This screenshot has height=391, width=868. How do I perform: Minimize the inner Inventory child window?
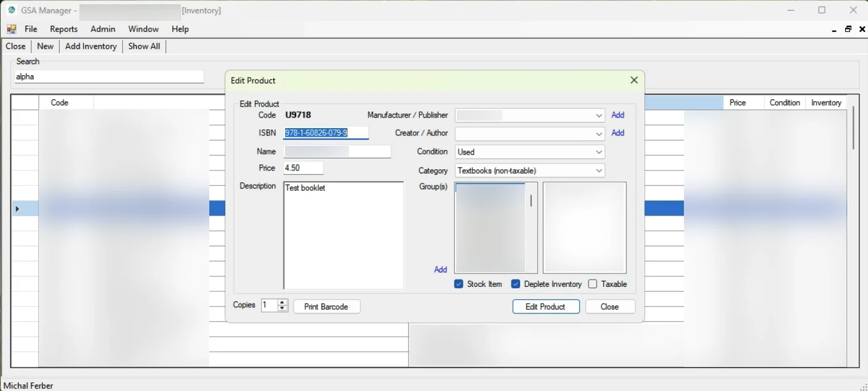coord(834,30)
